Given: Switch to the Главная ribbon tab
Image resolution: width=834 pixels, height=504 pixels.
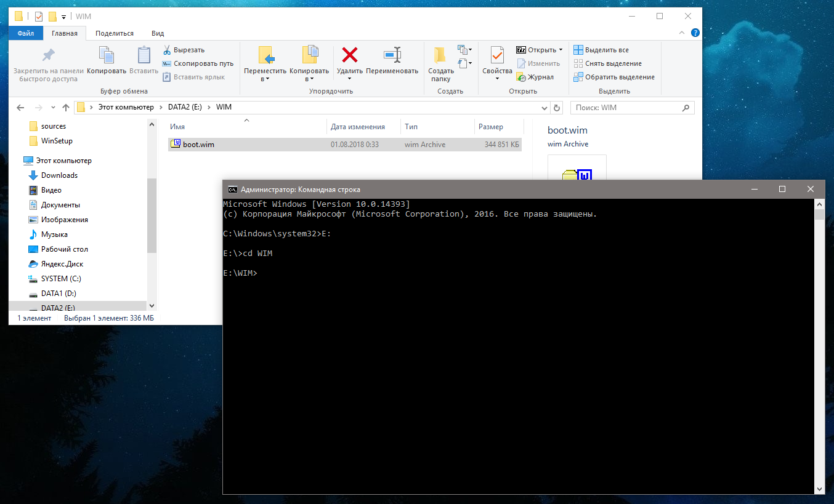Looking at the screenshot, I should tap(65, 33).
